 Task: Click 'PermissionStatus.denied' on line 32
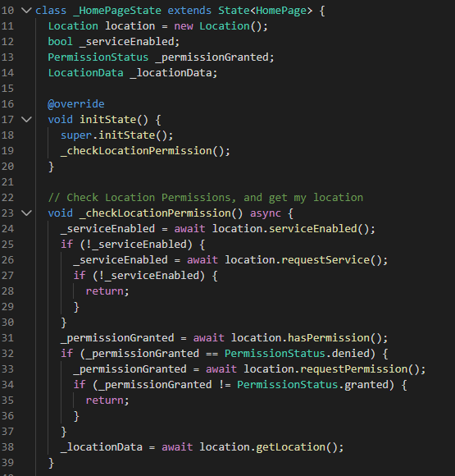click(x=298, y=354)
